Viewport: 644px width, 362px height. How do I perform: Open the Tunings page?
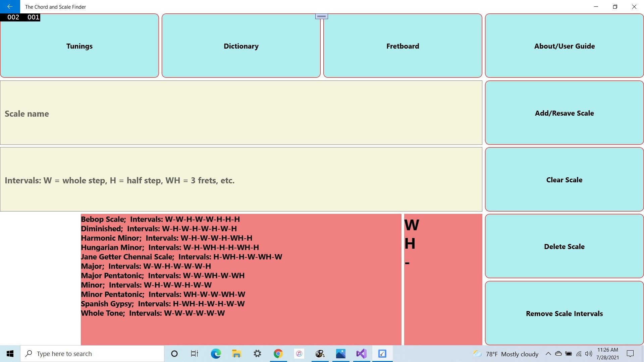click(x=79, y=46)
